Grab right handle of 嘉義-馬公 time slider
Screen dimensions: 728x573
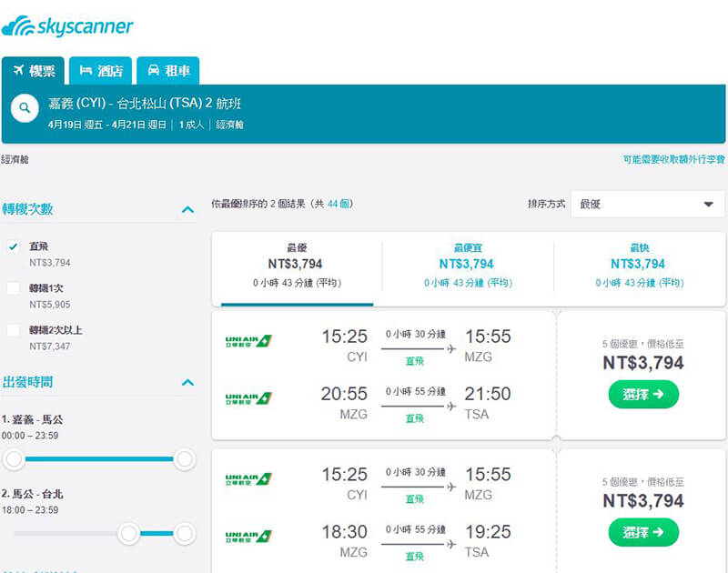click(185, 459)
